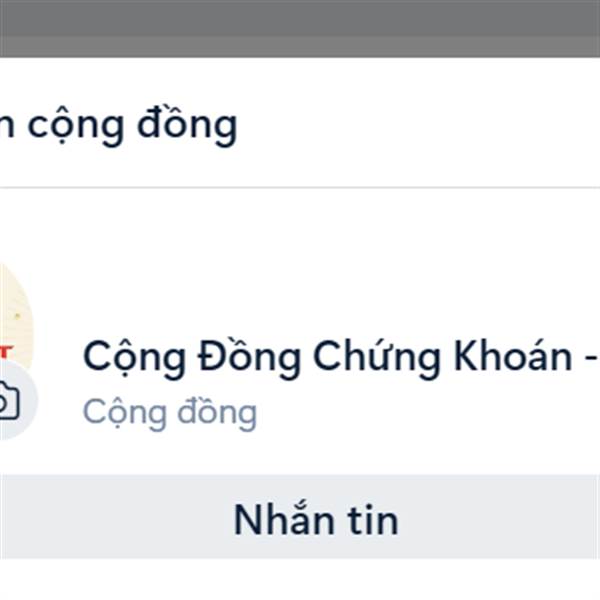This screenshot has height=600, width=600.
Task: Click the cộng đồng dialog header title
Action: pos(118,126)
